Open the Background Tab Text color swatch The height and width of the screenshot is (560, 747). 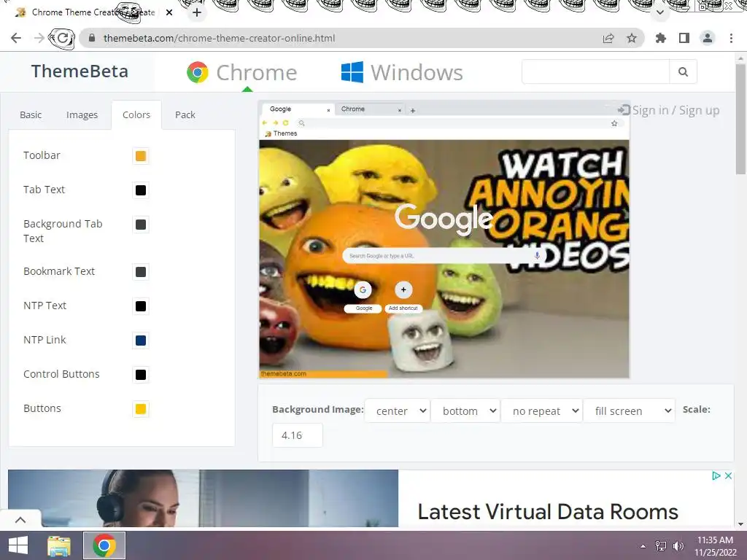141,225
